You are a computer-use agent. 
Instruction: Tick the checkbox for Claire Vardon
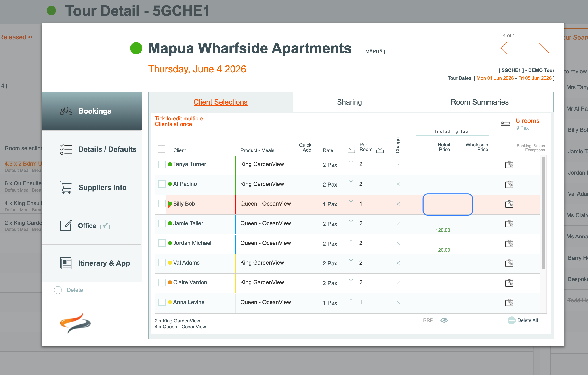[x=162, y=282]
